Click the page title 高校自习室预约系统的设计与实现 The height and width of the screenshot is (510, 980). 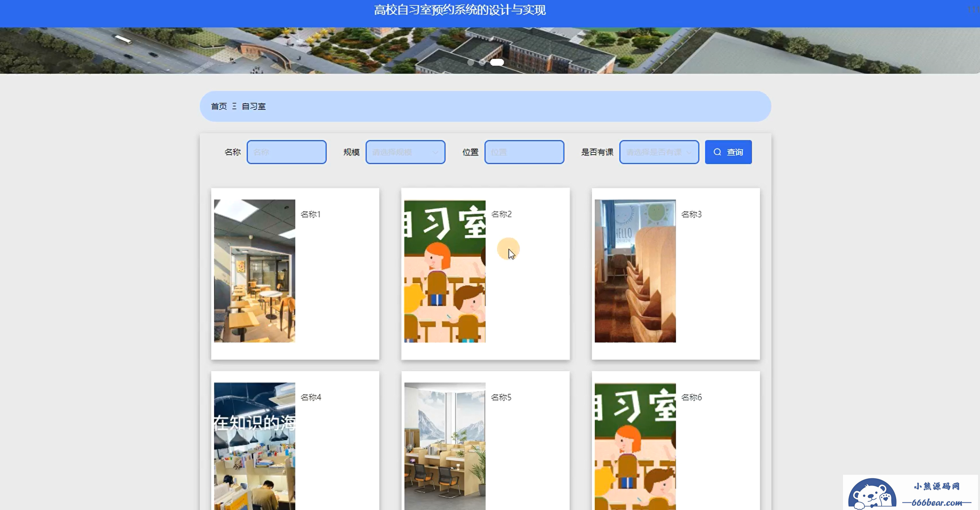coord(460,10)
